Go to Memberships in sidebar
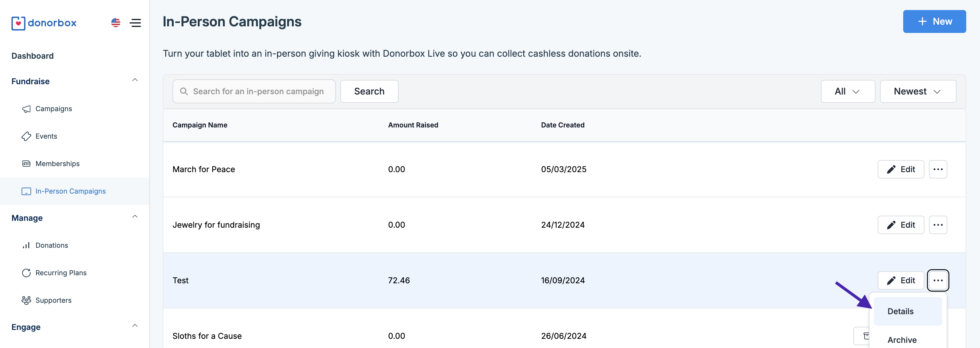This screenshot has height=348, width=980. click(57, 164)
